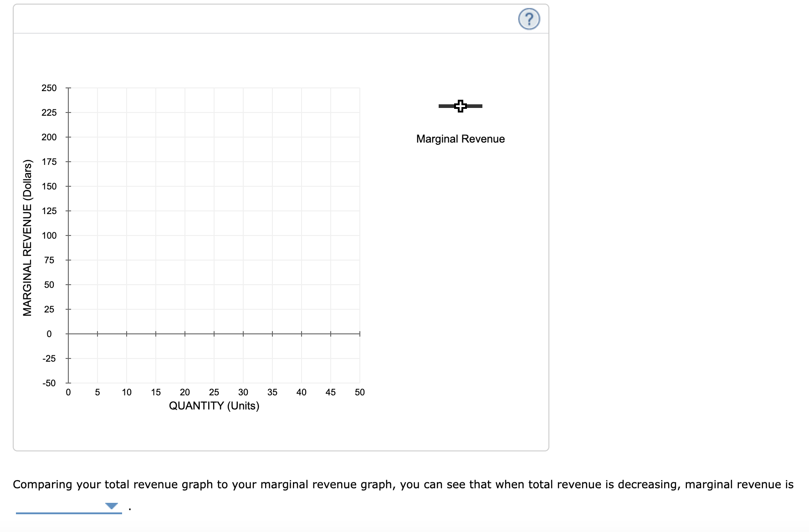This screenshot has width=809, height=532.
Task: Click the plus handle on the Marginal Revenue segment
Action: point(460,106)
